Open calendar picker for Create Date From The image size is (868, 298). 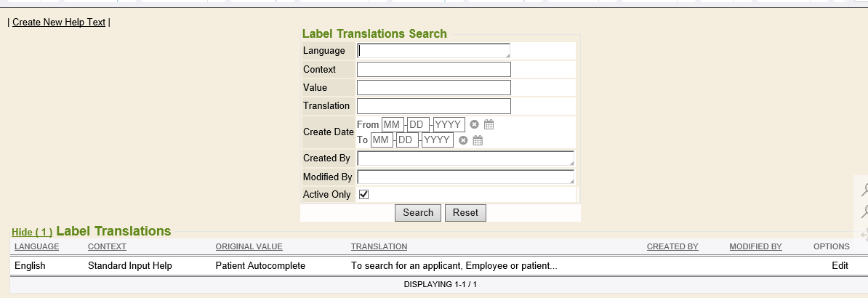[489, 124]
